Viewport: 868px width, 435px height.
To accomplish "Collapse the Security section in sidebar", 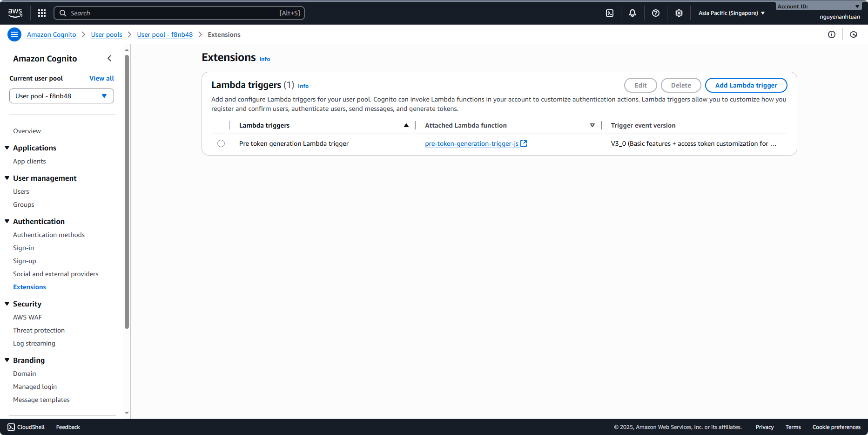I will click(7, 304).
